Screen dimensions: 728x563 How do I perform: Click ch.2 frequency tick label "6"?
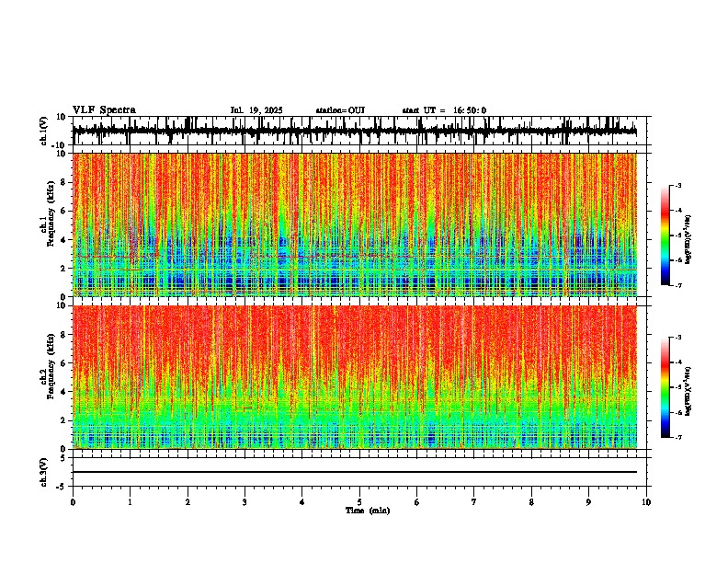tap(64, 363)
